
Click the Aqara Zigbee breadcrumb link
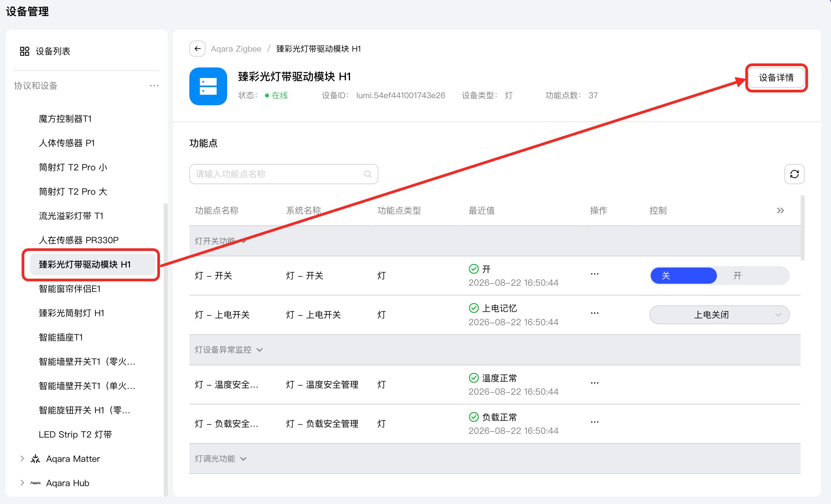point(236,49)
